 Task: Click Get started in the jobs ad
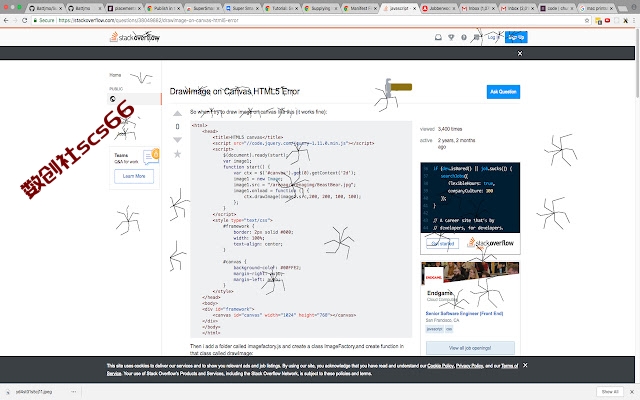(442, 244)
